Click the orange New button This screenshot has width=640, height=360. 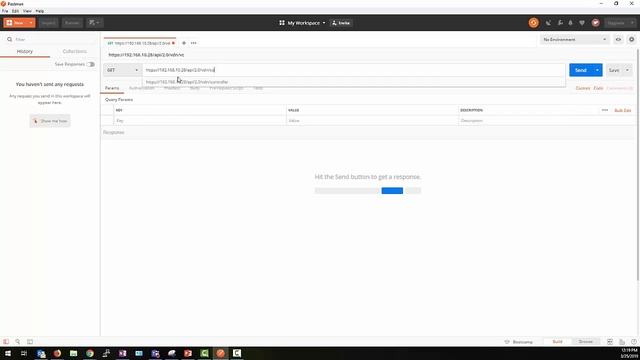[x=15, y=23]
